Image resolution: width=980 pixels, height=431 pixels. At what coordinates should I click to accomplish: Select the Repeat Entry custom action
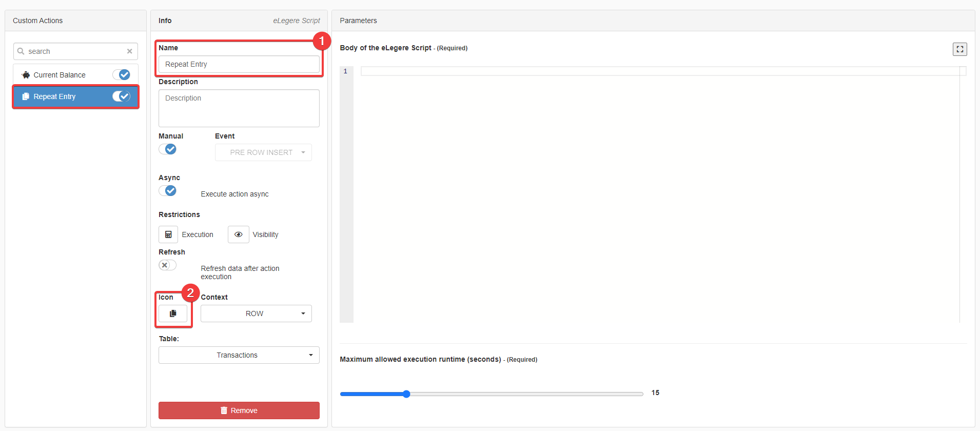(55, 96)
